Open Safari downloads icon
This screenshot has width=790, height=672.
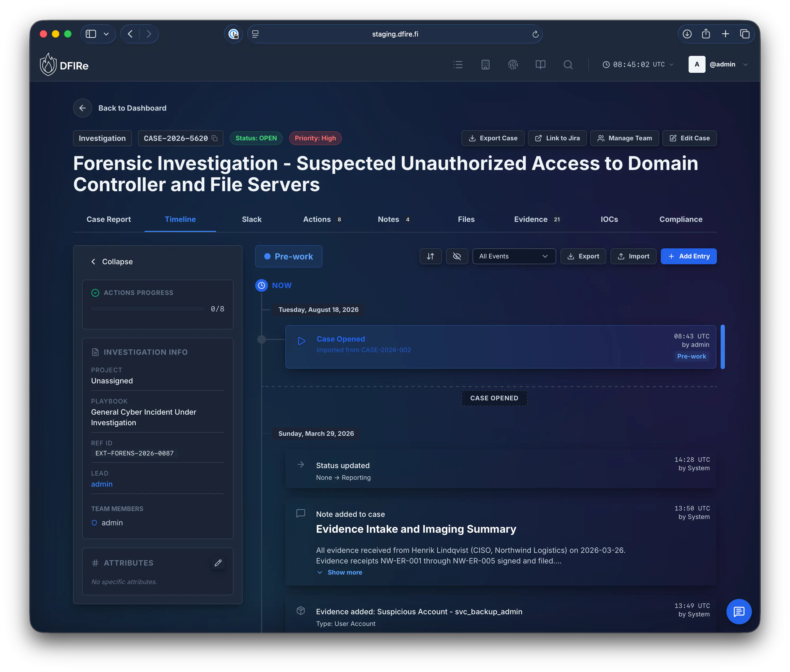pyautogui.click(x=687, y=34)
